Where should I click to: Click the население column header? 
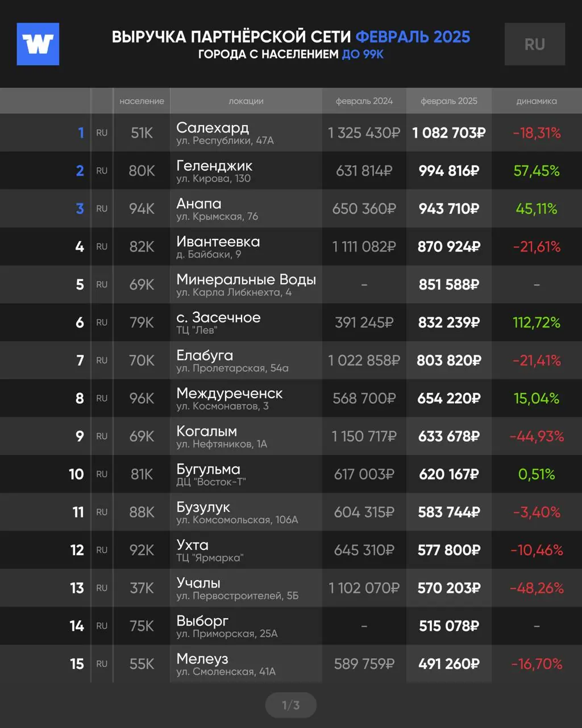coord(142,101)
